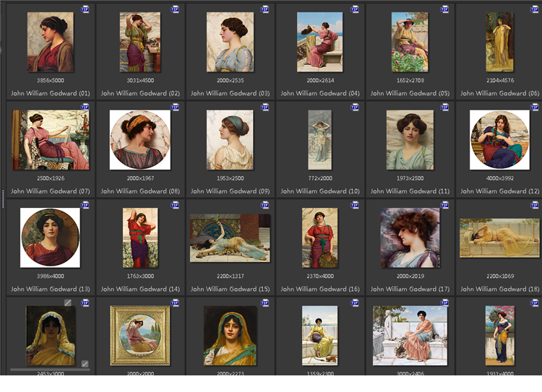
Task: Click the dimensions text 2000x2614
Action: coord(320,80)
